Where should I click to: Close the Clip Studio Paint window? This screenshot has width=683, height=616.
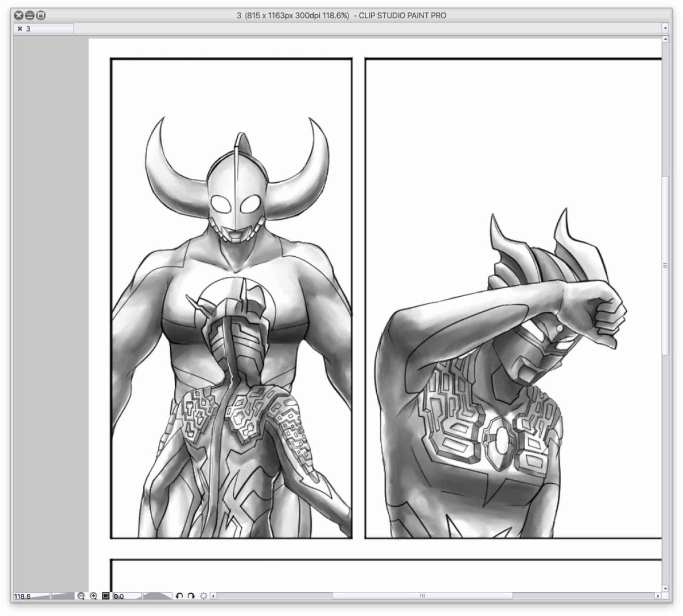coord(19,15)
